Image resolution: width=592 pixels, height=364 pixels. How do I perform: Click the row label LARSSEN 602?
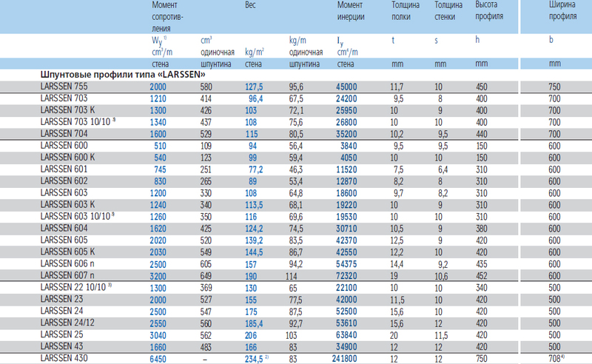[64, 181]
